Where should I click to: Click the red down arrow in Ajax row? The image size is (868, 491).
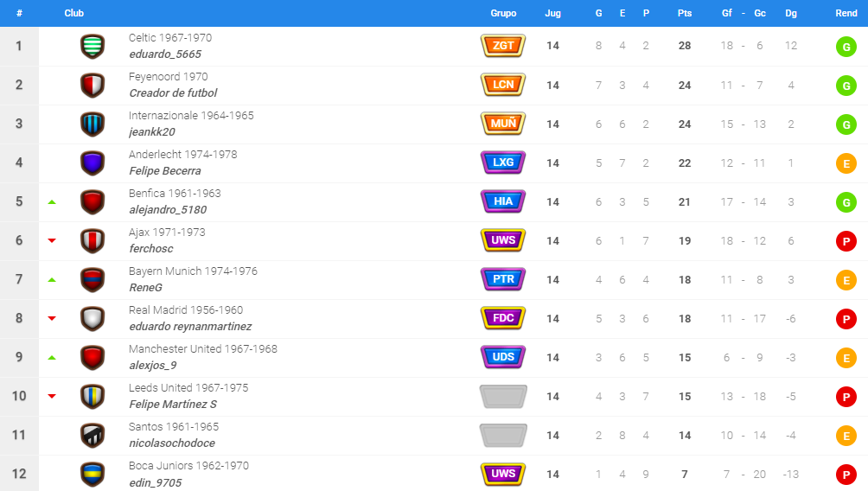(x=52, y=241)
